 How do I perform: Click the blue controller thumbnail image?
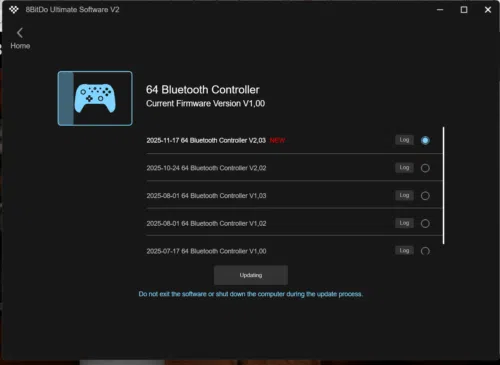95,98
